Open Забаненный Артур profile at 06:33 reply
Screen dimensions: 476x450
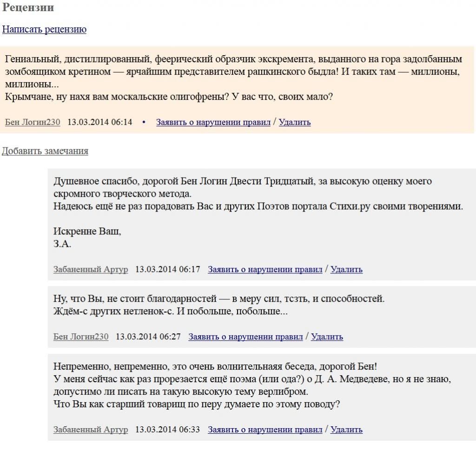point(91,430)
